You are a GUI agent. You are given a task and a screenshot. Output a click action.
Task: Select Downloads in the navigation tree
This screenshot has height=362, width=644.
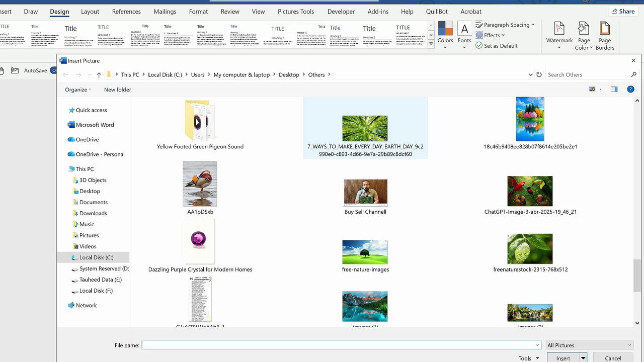93,213
